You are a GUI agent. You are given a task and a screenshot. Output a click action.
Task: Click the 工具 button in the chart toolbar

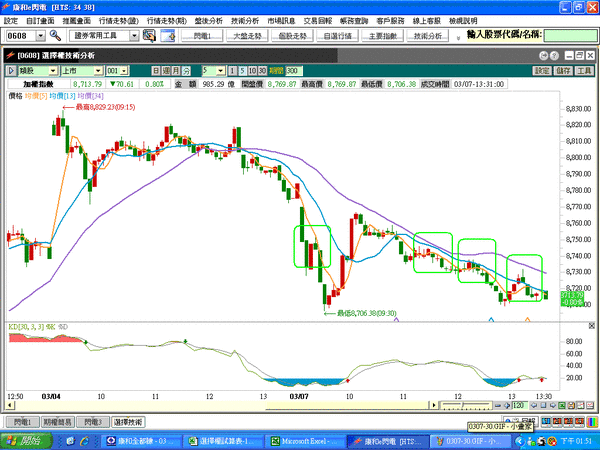584,71
